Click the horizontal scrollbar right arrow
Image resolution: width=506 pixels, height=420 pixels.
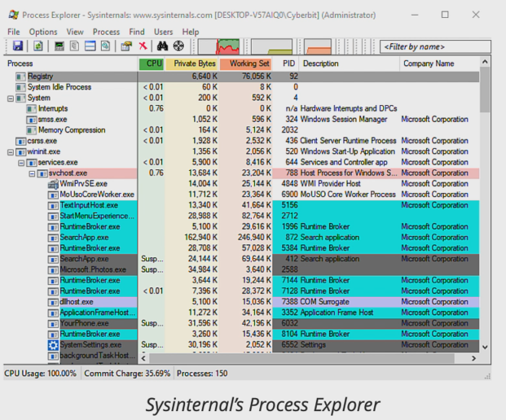coord(473,358)
